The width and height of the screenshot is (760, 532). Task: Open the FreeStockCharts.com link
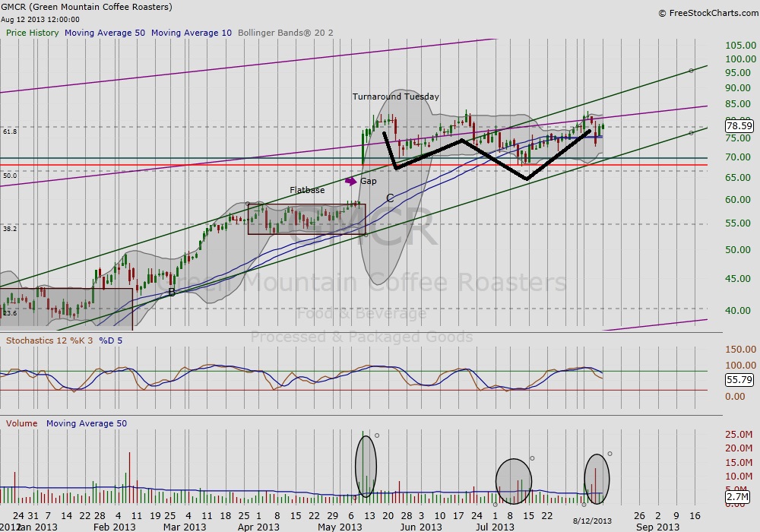tap(706, 13)
